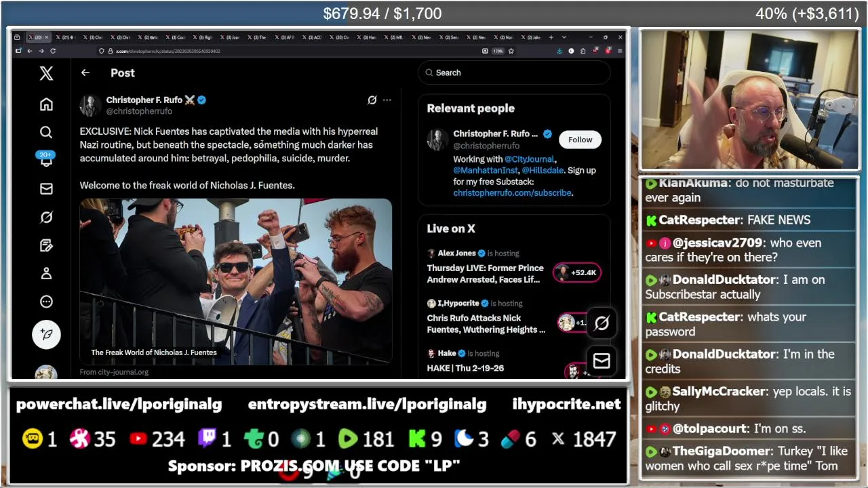Open Explore magnifier icon in left sidebar

coord(46,132)
